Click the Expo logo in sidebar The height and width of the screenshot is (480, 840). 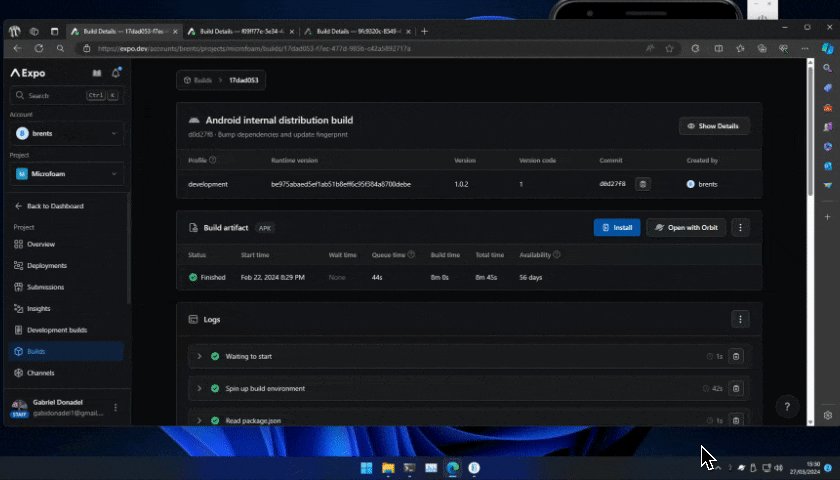28,73
